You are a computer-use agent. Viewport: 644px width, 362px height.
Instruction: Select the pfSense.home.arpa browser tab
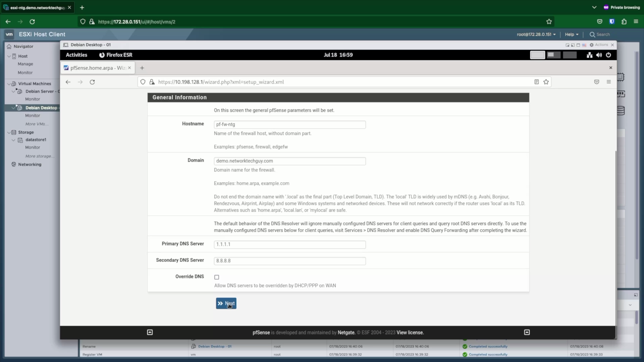click(x=98, y=68)
